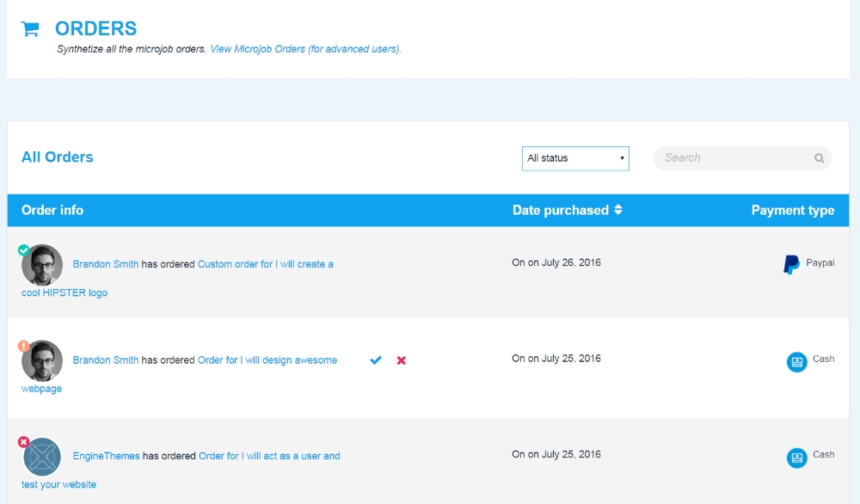Click the Payment type column header
Viewport: 860px width, 504px height.
792,211
